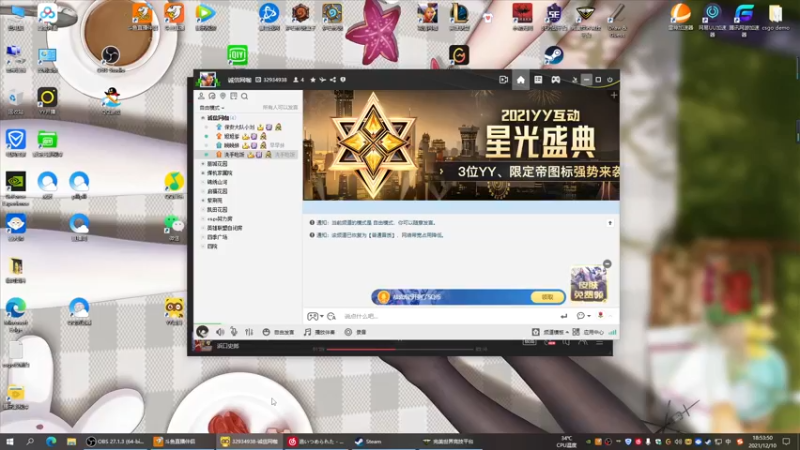Open the QQ penguin desktop shortcut

click(x=111, y=101)
